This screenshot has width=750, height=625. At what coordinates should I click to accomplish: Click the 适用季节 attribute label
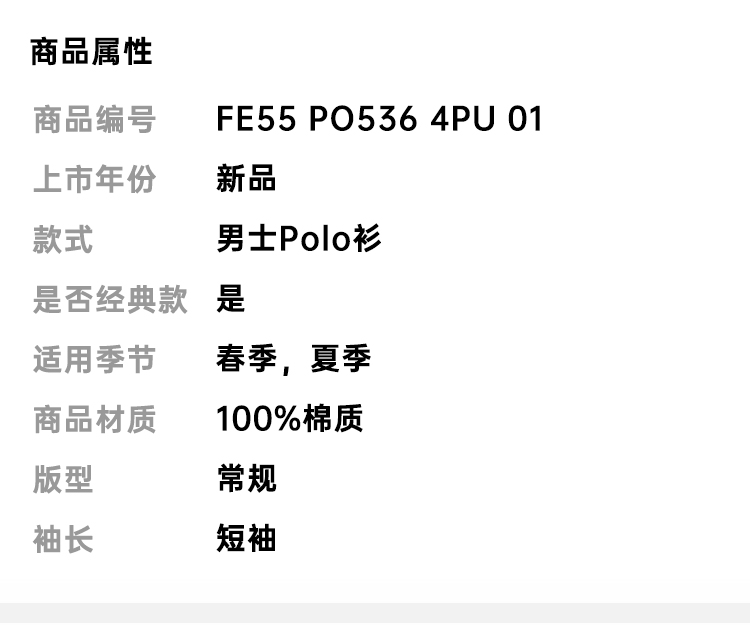point(94,359)
